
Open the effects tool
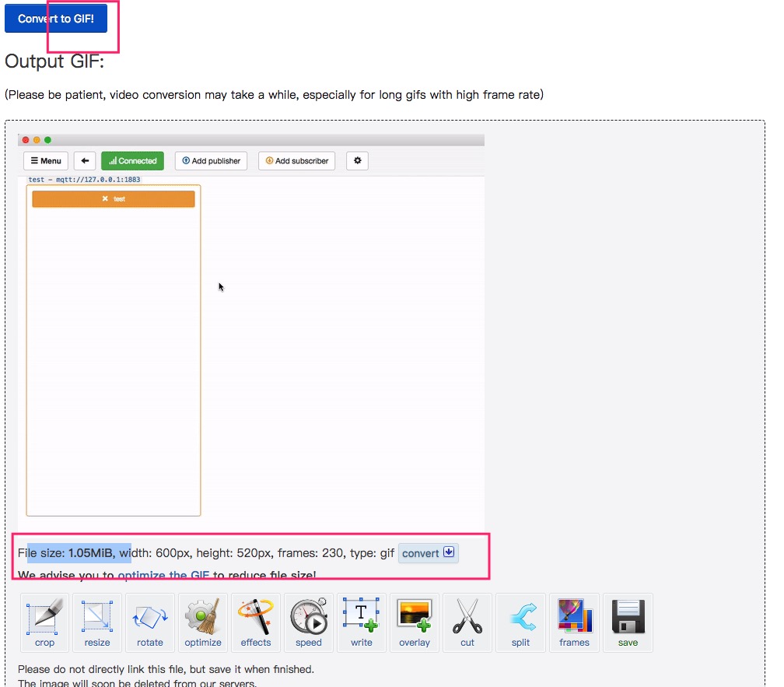[x=255, y=622]
